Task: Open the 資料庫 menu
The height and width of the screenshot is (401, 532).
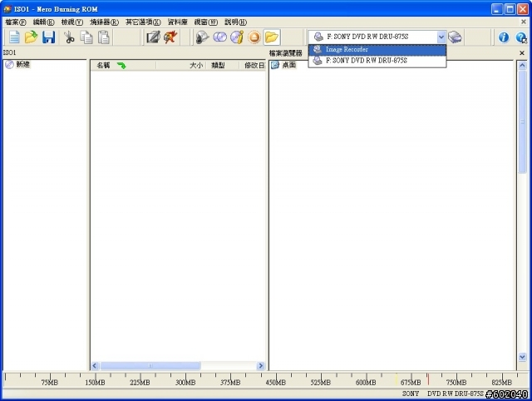Action: [177, 22]
